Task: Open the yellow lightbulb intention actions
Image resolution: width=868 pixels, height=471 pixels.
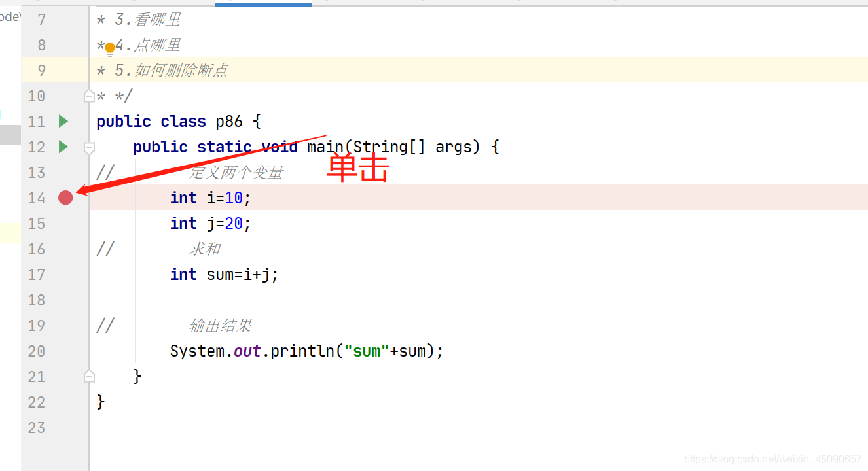Action: [x=110, y=48]
